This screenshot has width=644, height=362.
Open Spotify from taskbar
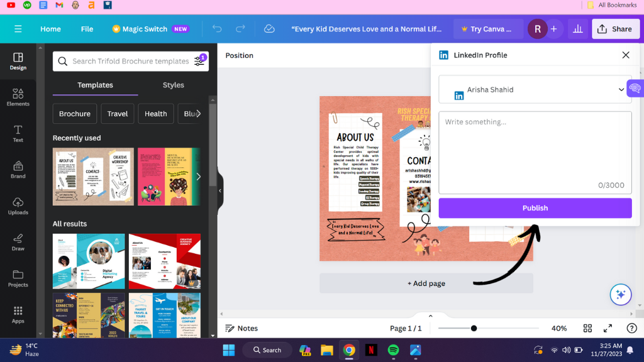[x=393, y=349]
